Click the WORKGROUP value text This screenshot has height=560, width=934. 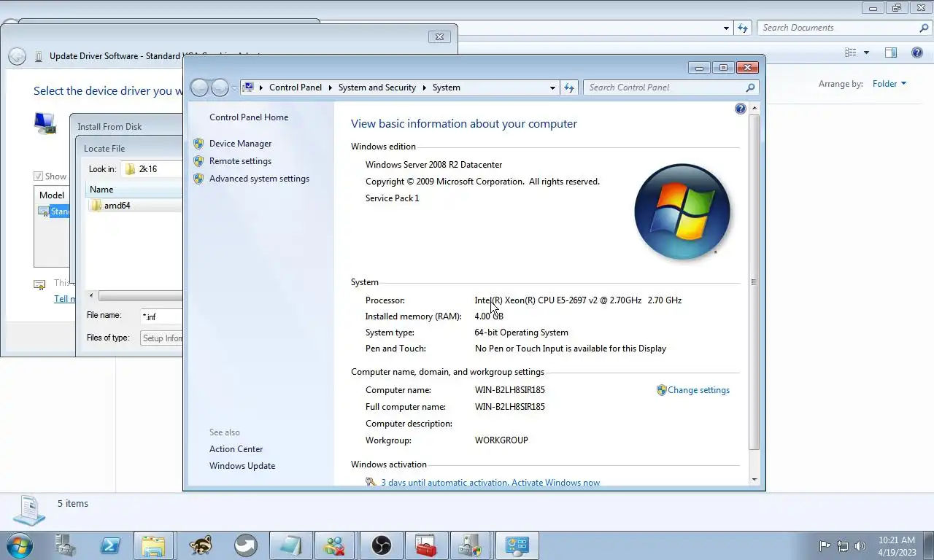click(501, 440)
